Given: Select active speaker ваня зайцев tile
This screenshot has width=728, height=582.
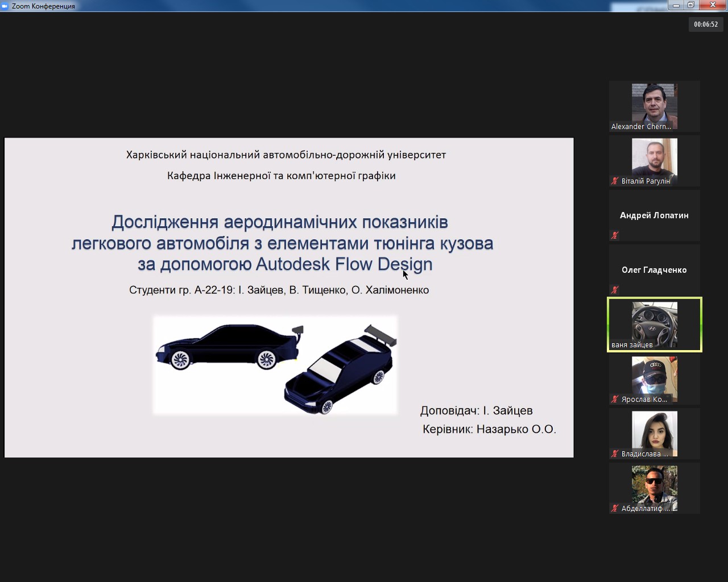Looking at the screenshot, I should pyautogui.click(x=654, y=323).
